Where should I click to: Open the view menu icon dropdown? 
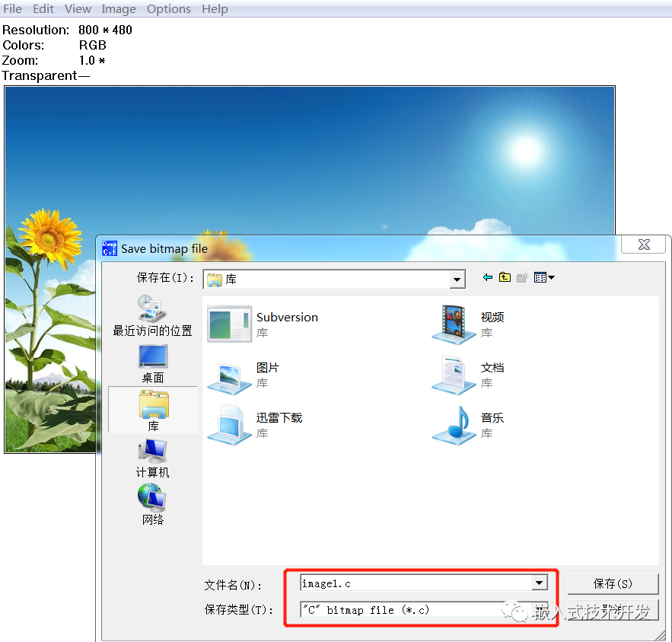coord(544,277)
